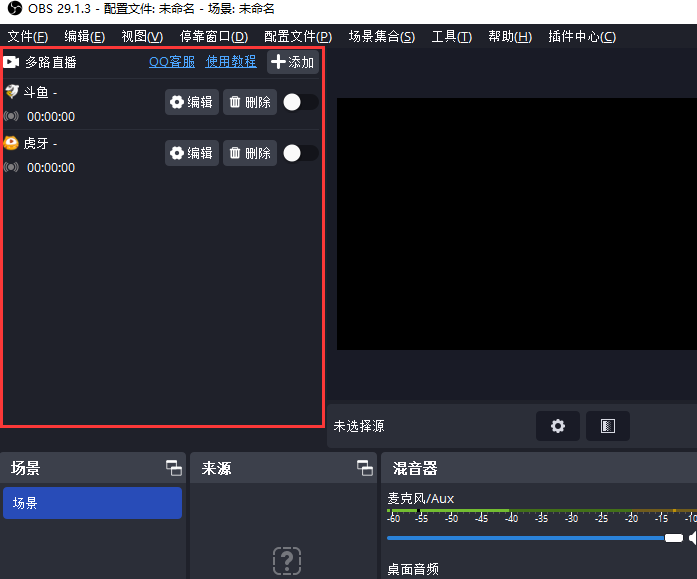Open source filters icon beside the gear

point(607,426)
